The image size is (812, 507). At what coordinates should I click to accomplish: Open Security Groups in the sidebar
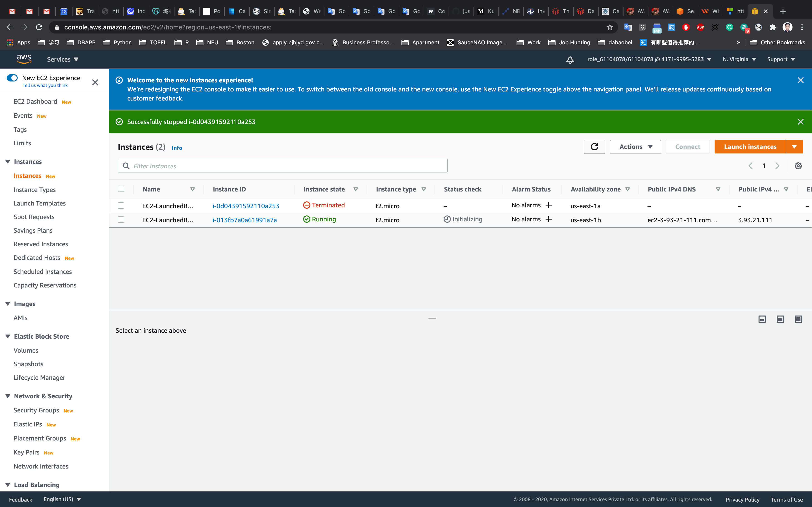pos(36,410)
